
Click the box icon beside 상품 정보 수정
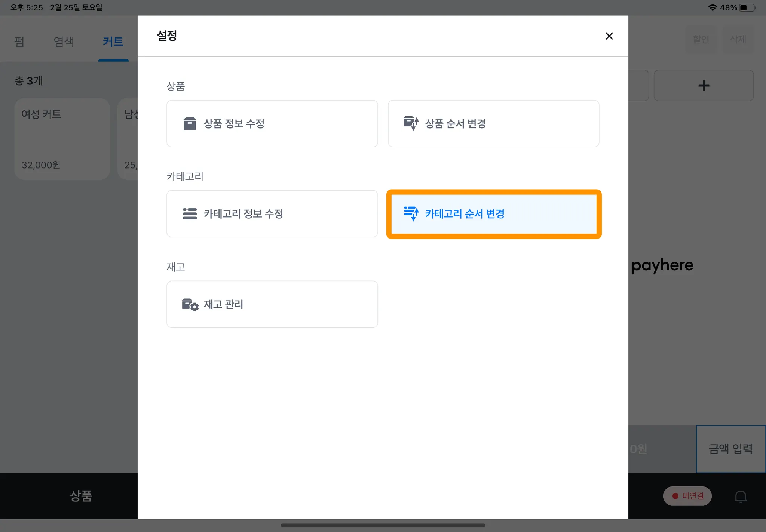190,123
